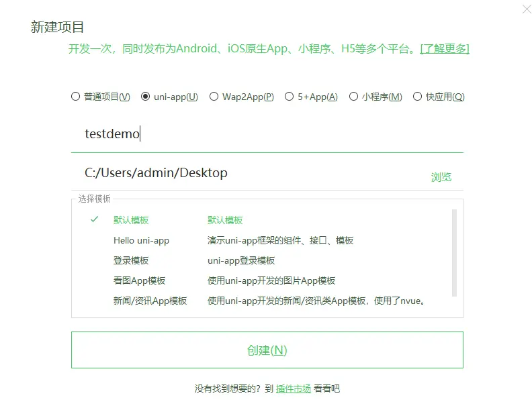Open the 插件市场 link

(294, 389)
